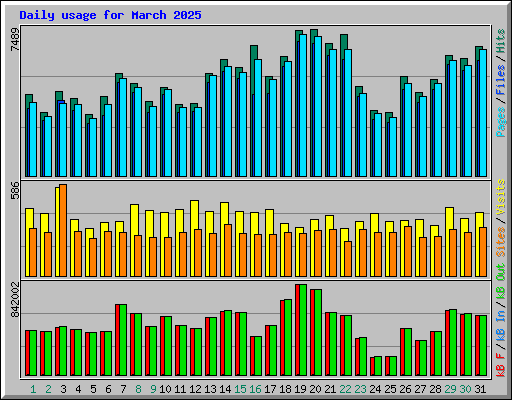Click day label 8 on the x-axis
Screen dimensions: 512x400
[138, 389]
